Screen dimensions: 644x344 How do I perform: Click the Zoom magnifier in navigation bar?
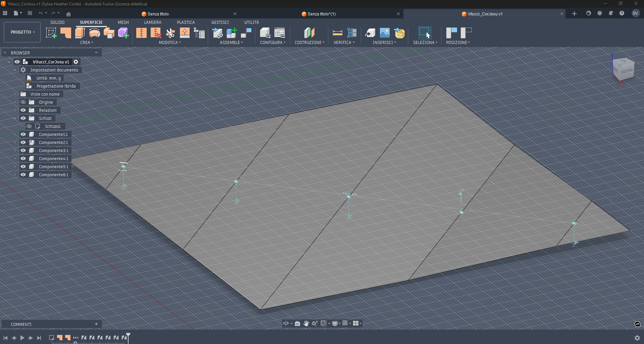click(314, 323)
